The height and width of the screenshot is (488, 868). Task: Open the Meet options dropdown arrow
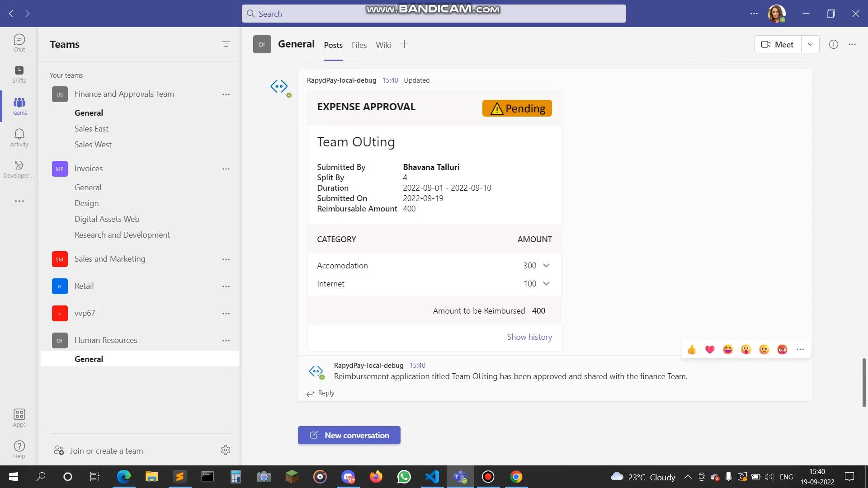tap(810, 44)
